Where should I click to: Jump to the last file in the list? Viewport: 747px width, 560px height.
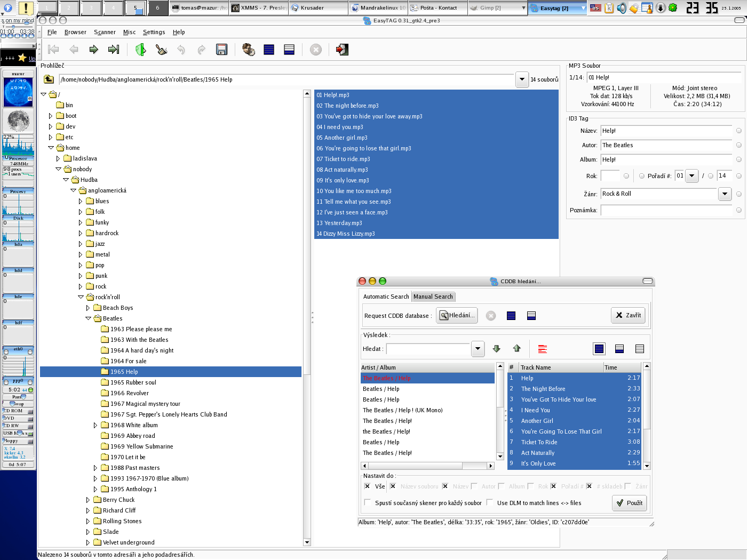click(x=114, y=50)
